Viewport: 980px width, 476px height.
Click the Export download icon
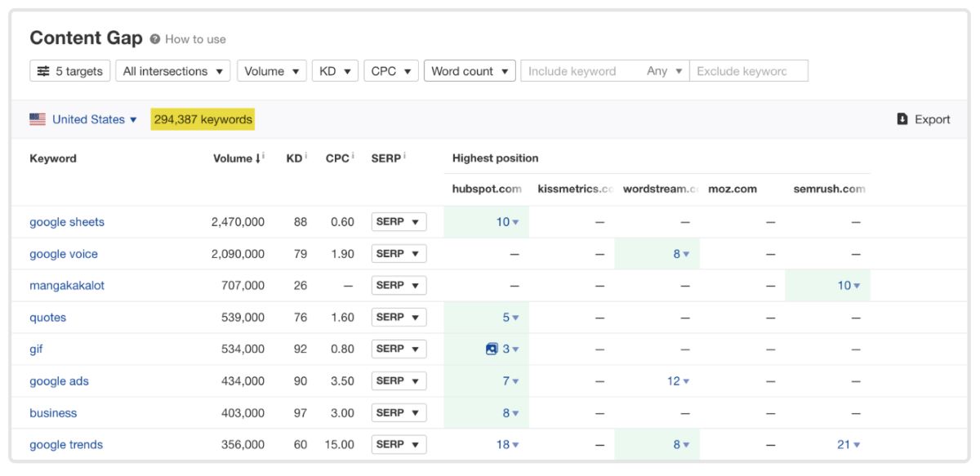[902, 119]
